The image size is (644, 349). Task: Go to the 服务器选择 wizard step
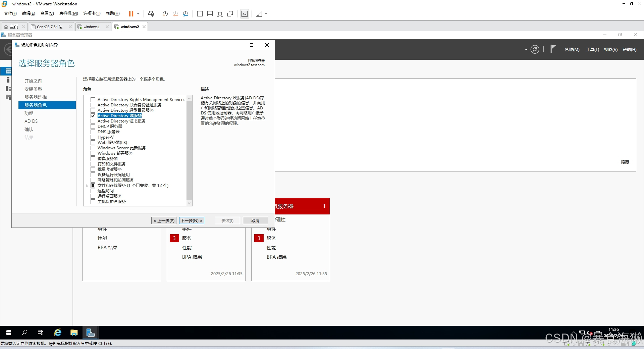pos(36,97)
